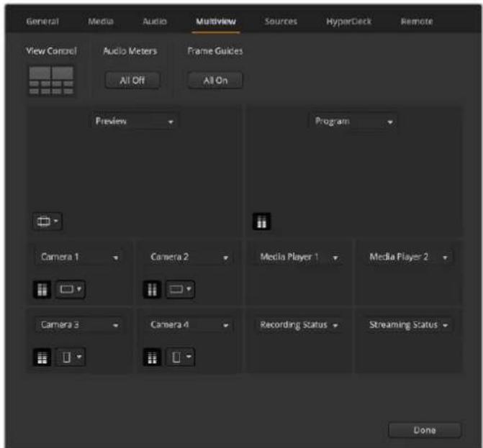Toggle the Camera 1 audio meter icon

coord(42,289)
